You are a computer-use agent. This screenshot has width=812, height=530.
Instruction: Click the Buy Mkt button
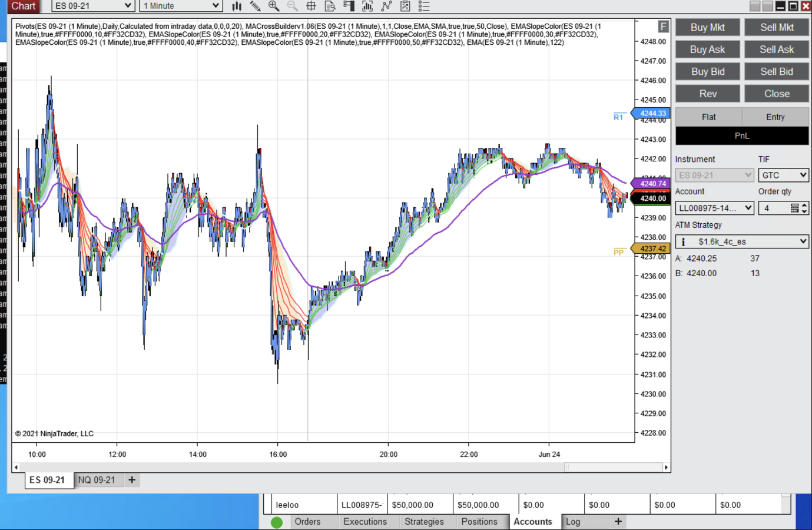[x=708, y=28]
